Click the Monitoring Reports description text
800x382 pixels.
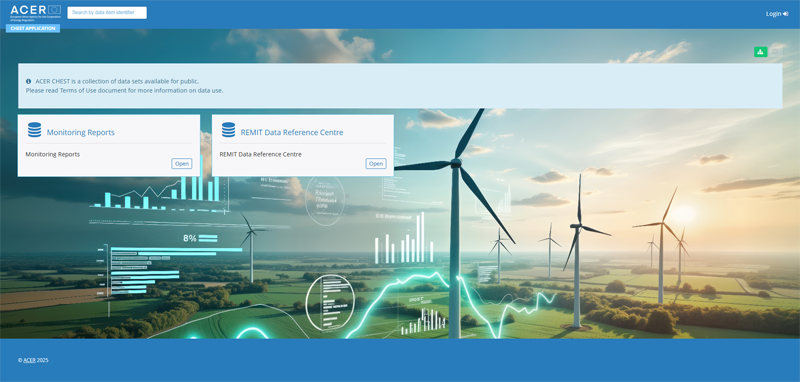53,154
